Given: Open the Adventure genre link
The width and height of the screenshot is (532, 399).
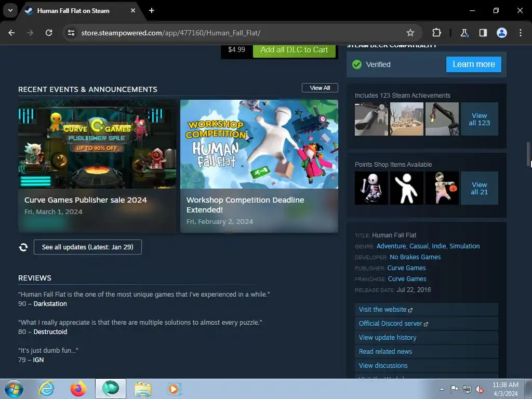Looking at the screenshot, I should click(391, 246).
